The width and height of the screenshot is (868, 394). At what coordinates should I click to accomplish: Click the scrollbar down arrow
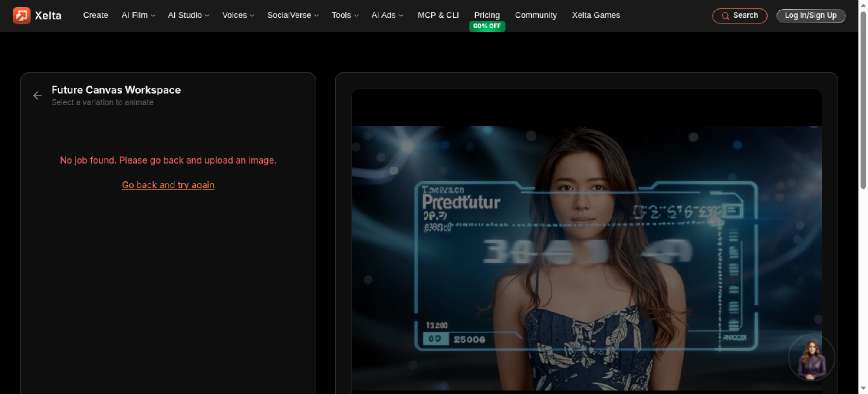pos(863,388)
